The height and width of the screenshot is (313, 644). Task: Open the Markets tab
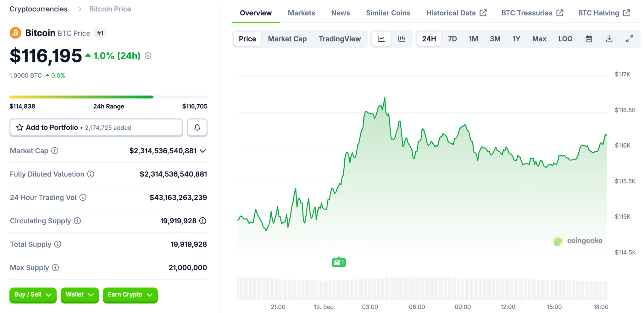pyautogui.click(x=301, y=13)
